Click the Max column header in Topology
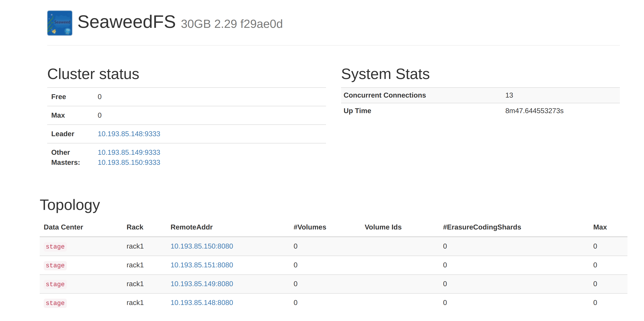The height and width of the screenshot is (321, 644). pyautogui.click(x=600, y=227)
